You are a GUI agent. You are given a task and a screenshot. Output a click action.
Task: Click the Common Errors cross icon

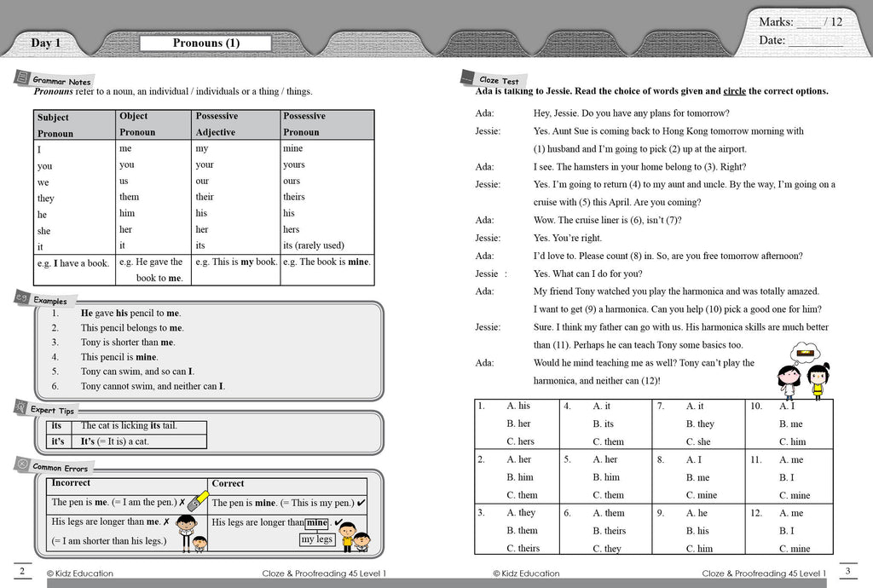point(22,464)
